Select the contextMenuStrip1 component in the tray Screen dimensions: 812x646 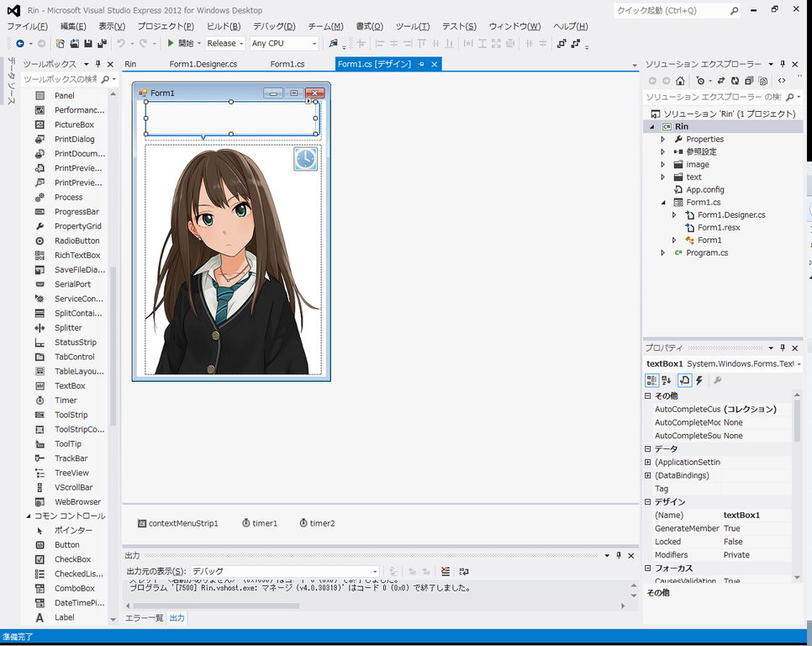click(x=177, y=523)
